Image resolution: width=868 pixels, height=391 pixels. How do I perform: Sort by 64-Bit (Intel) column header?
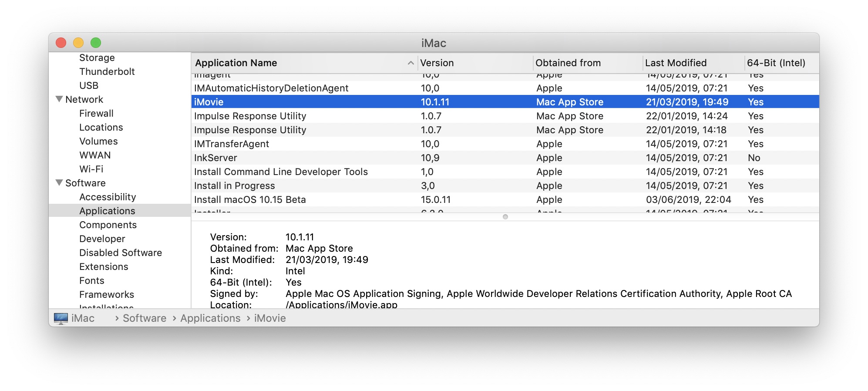pyautogui.click(x=781, y=63)
